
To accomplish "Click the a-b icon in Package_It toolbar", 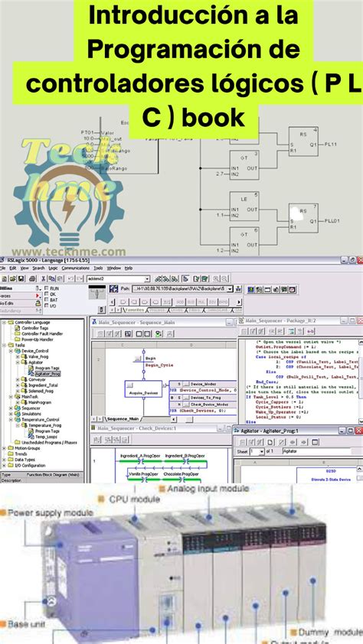I will pyautogui.click(x=311, y=331).
